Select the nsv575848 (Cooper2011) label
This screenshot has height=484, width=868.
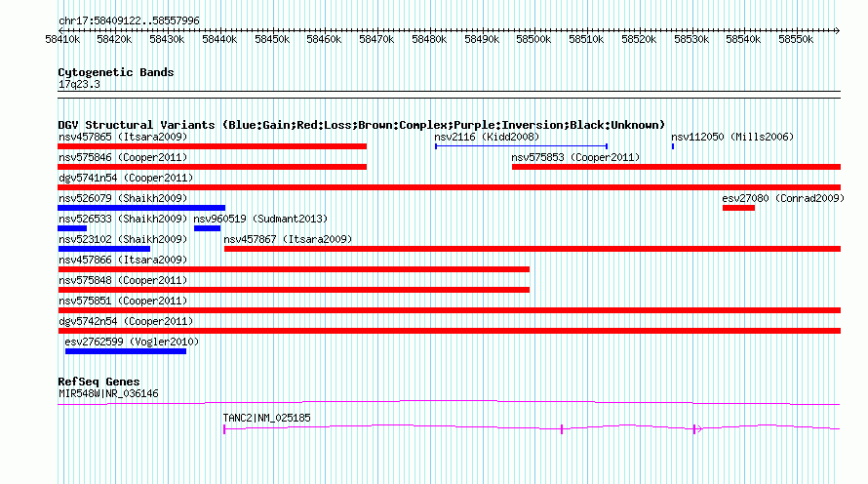(123, 280)
